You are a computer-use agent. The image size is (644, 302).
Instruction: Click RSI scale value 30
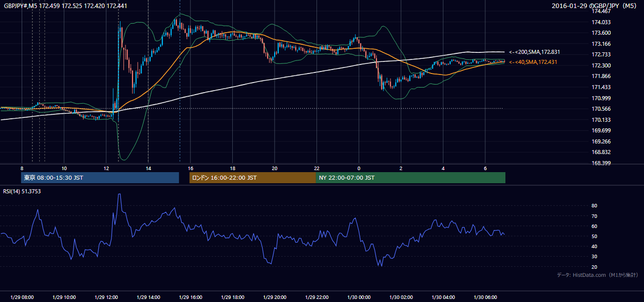point(594,257)
